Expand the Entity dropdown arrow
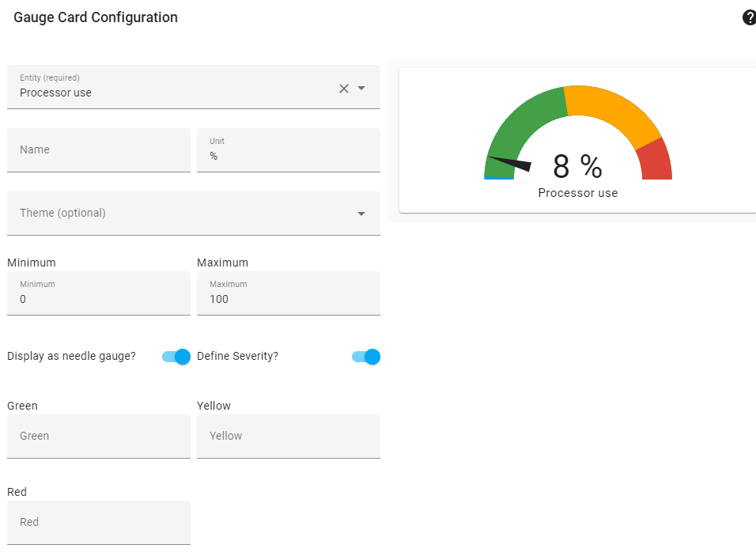 click(x=361, y=89)
